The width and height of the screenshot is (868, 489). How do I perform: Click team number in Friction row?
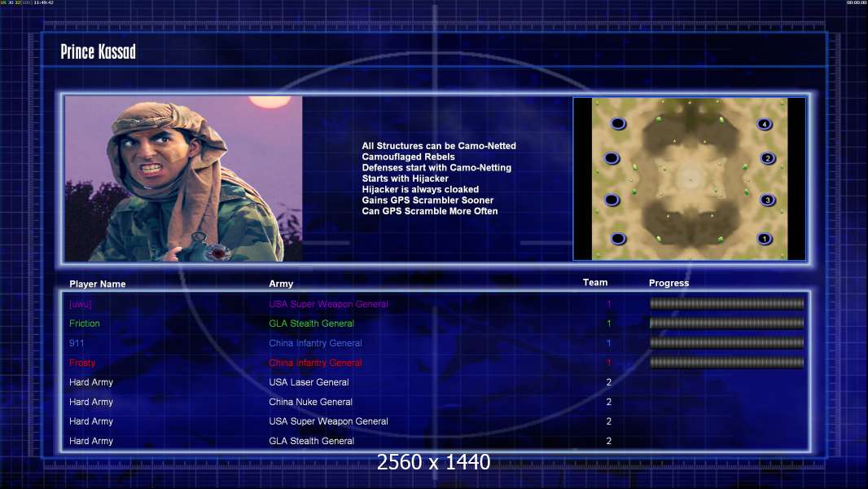point(608,324)
